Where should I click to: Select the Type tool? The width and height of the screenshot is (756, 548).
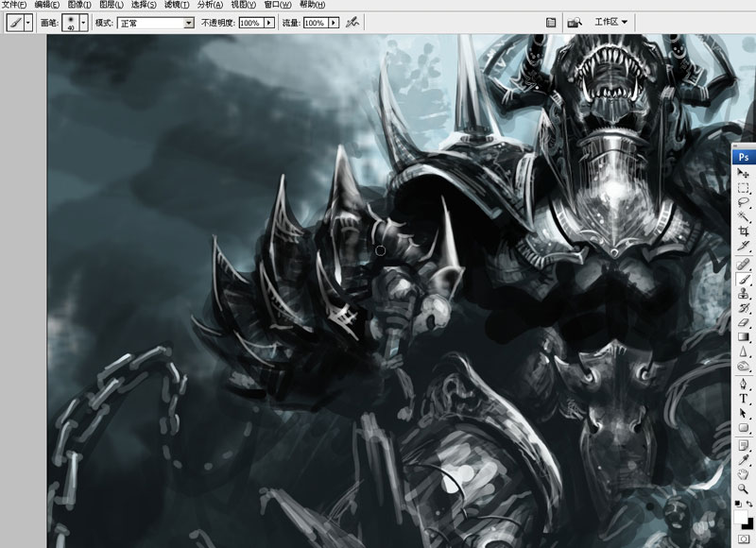743,399
